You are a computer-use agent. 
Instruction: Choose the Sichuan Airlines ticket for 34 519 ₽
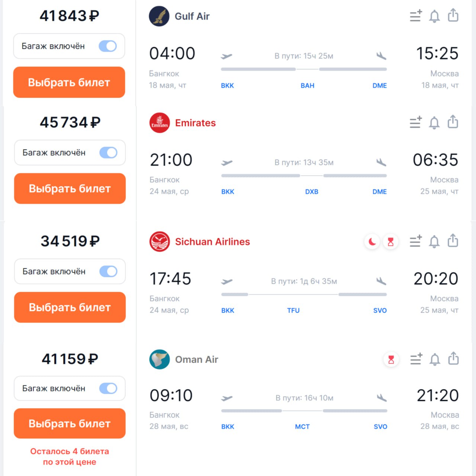[70, 307]
